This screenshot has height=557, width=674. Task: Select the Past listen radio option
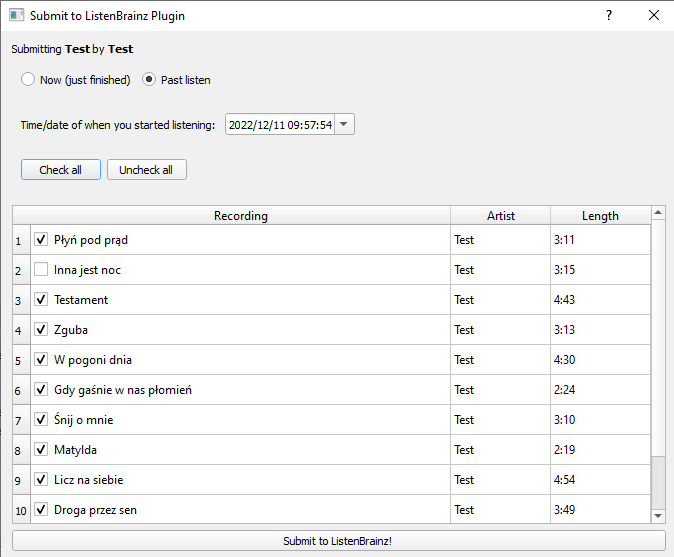tap(176, 80)
